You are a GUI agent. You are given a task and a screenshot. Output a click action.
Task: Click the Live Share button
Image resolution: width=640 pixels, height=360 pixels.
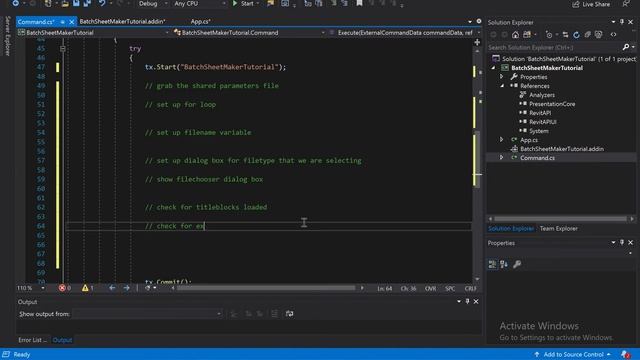click(x=591, y=4)
